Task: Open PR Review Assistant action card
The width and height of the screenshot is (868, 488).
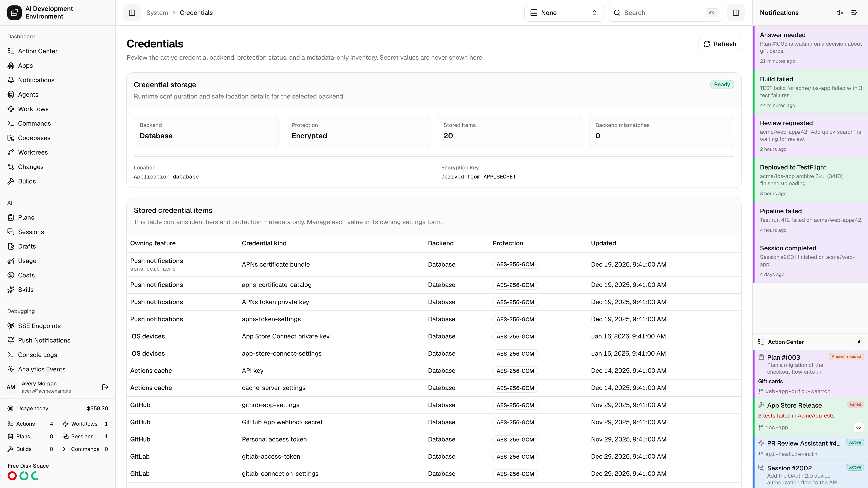Action: point(810,448)
